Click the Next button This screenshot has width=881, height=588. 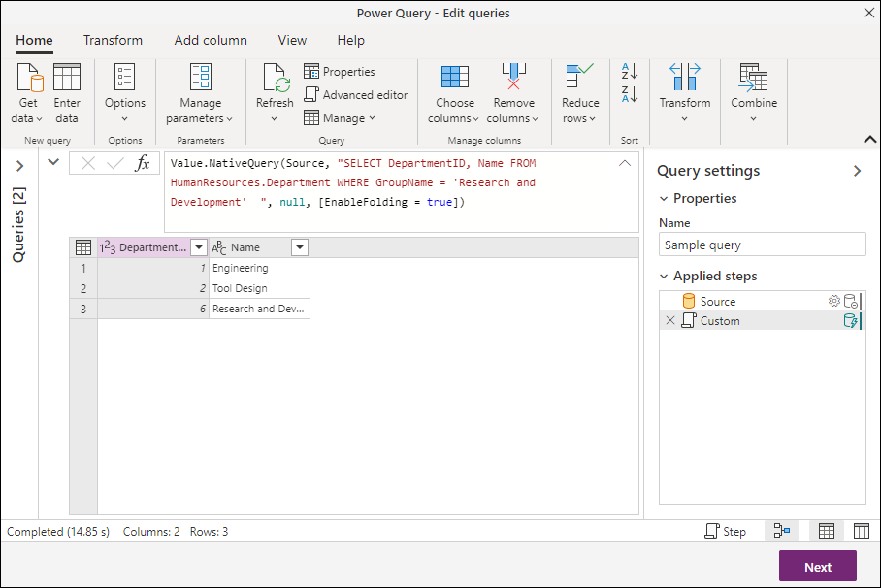click(x=817, y=567)
